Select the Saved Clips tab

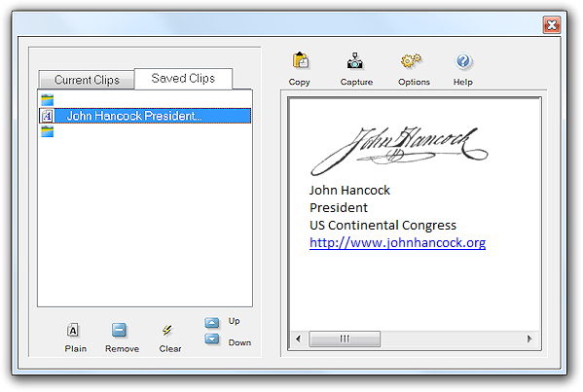point(183,79)
